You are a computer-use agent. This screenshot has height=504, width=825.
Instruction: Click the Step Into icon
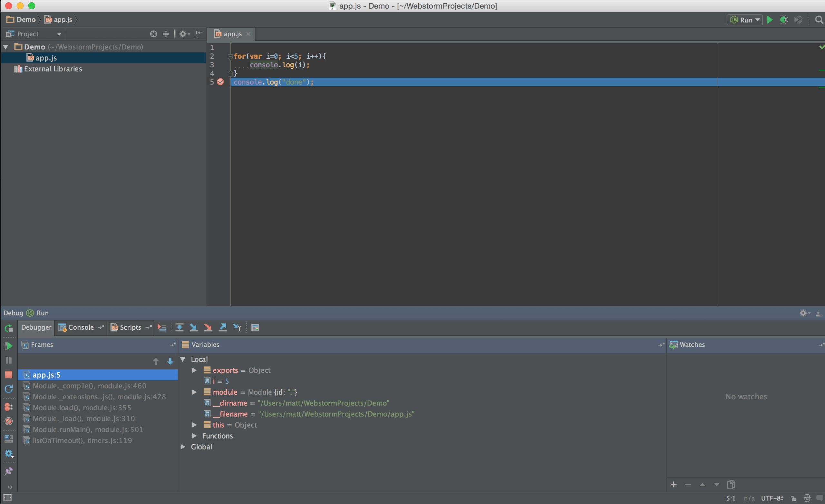pos(194,327)
